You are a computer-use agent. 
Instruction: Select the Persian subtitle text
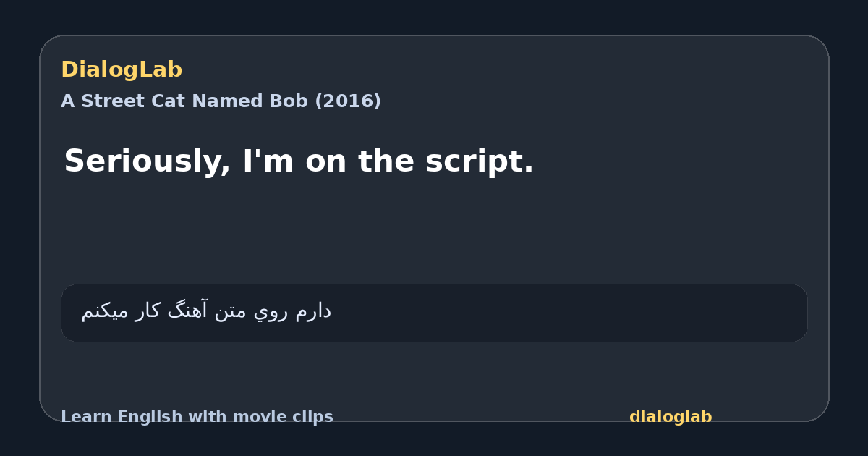click(206, 311)
